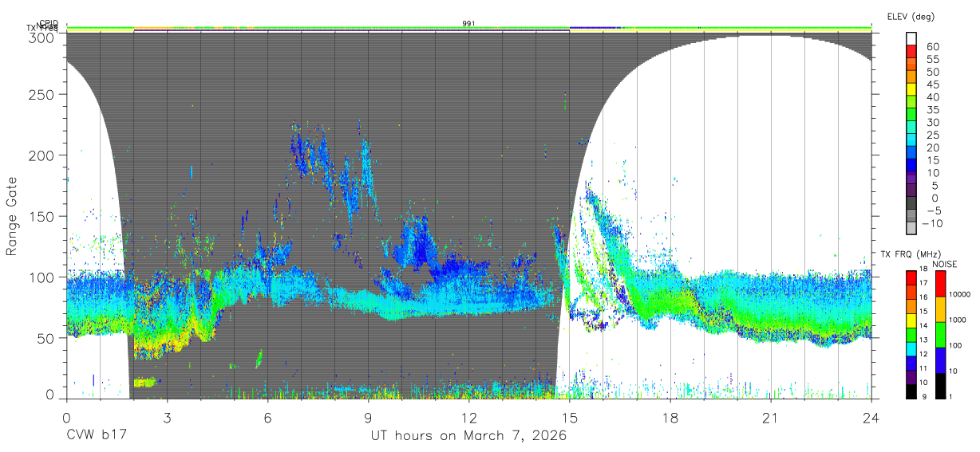
Task: Select the 250 tick label on Range Gate axis
Action: [x=43, y=94]
